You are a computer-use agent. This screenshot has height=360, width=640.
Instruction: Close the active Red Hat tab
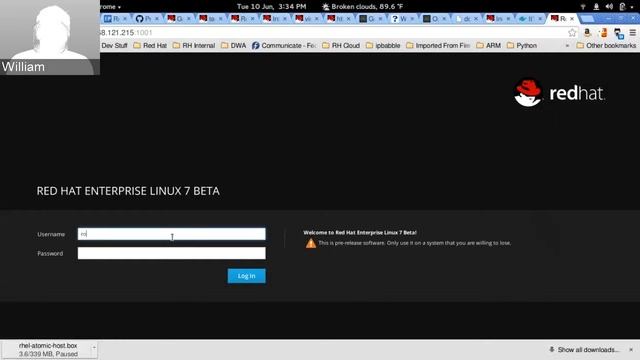tap(572, 19)
